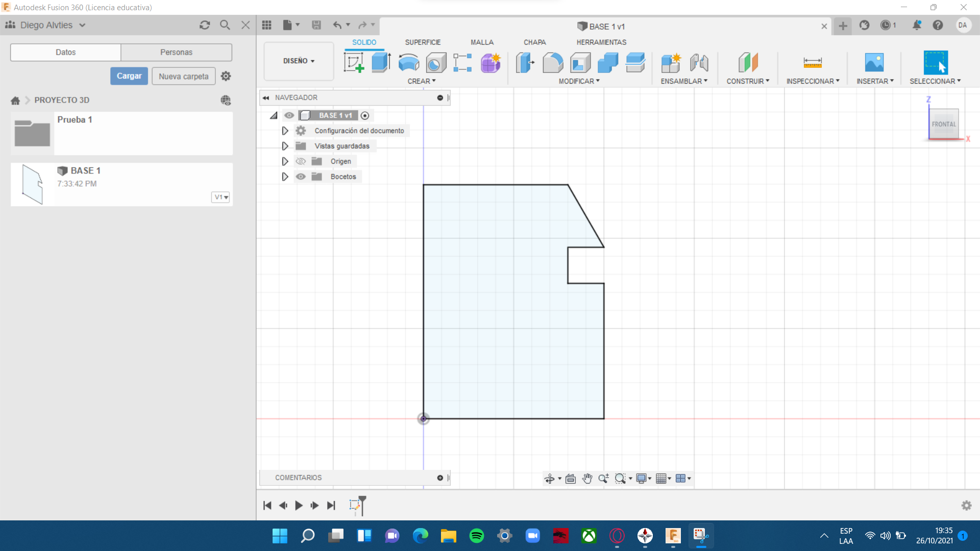
Task: Select the New Component tool
Action: [671, 63]
